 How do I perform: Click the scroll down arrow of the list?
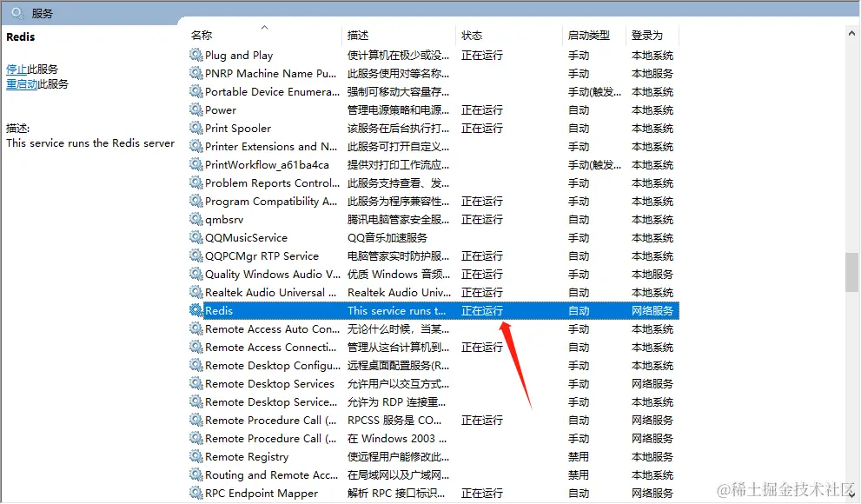coord(851,495)
